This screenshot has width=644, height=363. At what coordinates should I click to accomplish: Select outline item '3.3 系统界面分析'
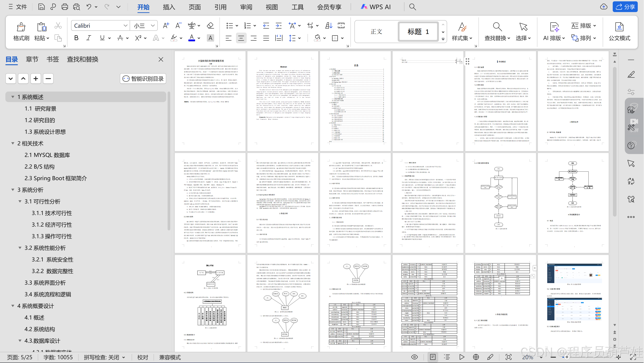tap(45, 283)
